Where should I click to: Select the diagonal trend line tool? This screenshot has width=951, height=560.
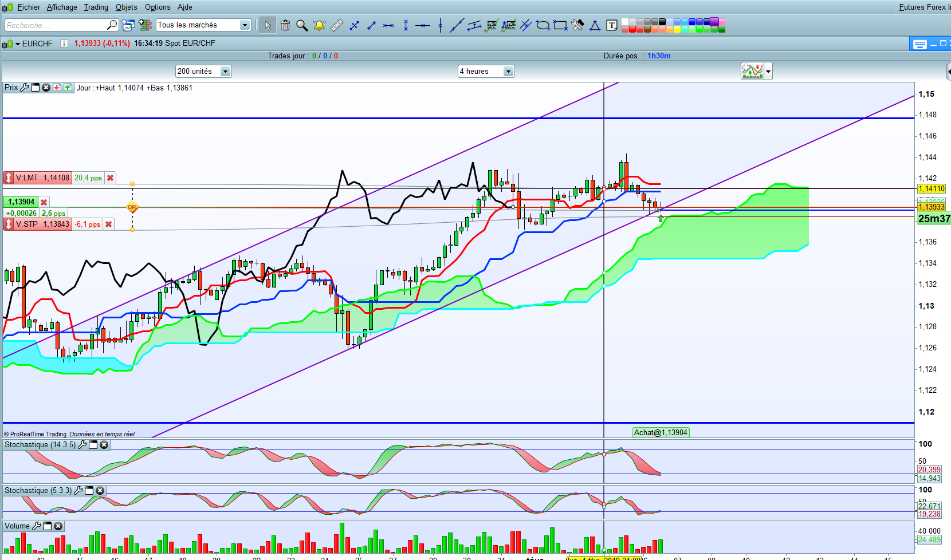coord(457,25)
